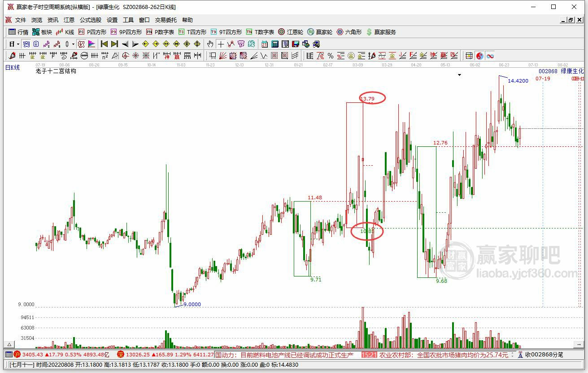Click the infinity symbol icon

[x=490, y=56]
